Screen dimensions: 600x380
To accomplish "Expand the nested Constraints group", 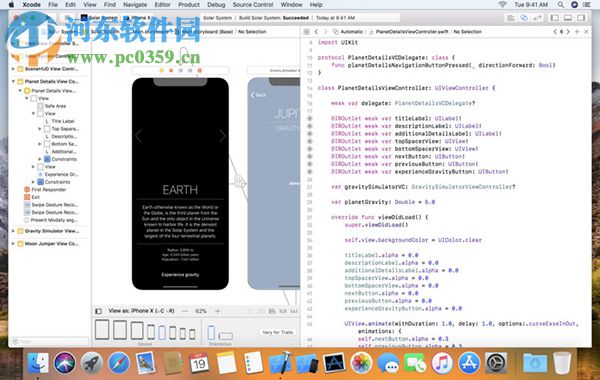I will (39, 159).
